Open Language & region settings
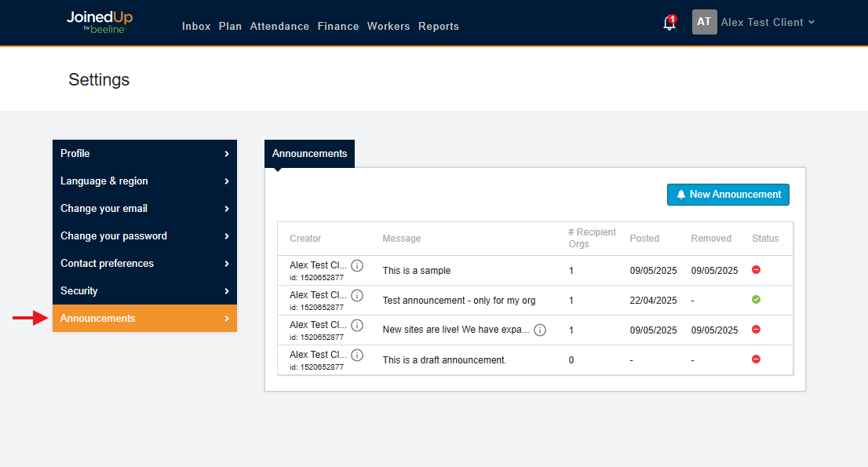Screen dimensions: 868x467 coord(144,181)
